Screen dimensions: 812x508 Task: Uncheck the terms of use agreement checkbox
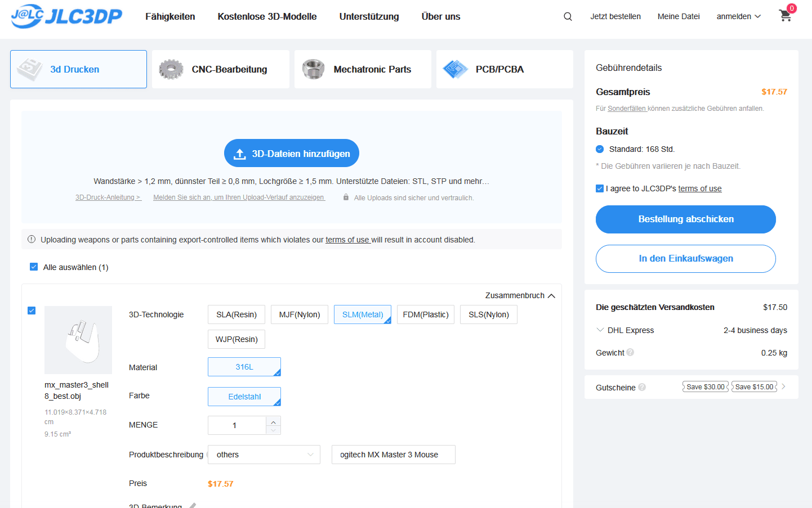point(600,188)
